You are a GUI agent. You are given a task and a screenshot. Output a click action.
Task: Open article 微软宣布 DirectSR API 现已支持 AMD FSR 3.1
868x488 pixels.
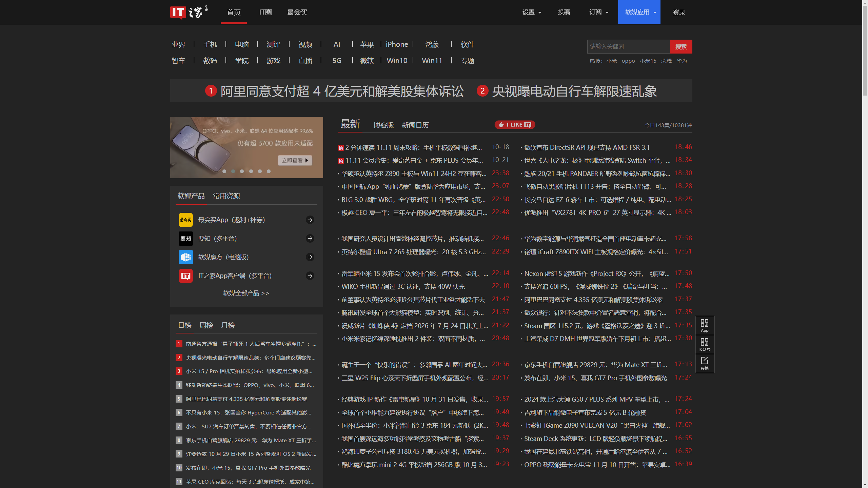(587, 147)
